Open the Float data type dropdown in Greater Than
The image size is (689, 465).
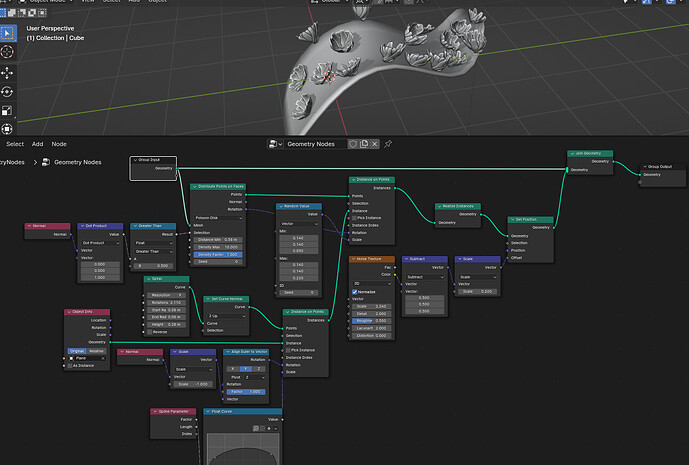coord(153,243)
